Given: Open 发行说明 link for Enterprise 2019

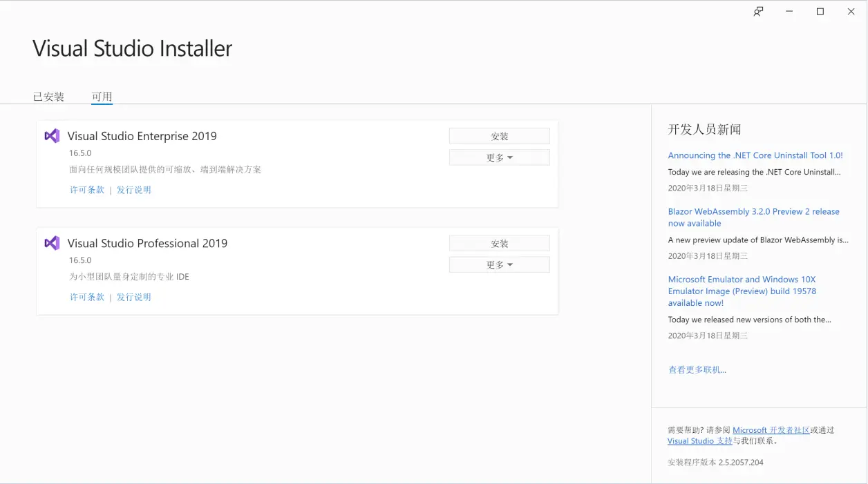Looking at the screenshot, I should 133,190.
